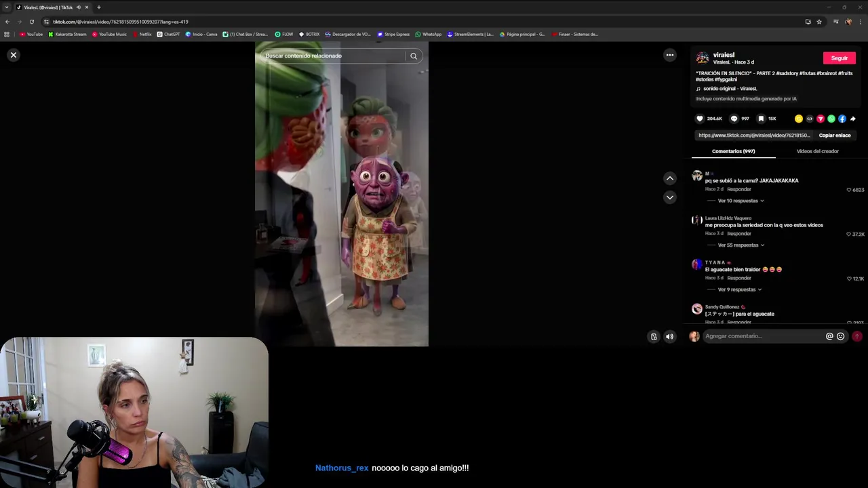
Task: Open comments via speech bubble icon
Action: click(x=734, y=119)
